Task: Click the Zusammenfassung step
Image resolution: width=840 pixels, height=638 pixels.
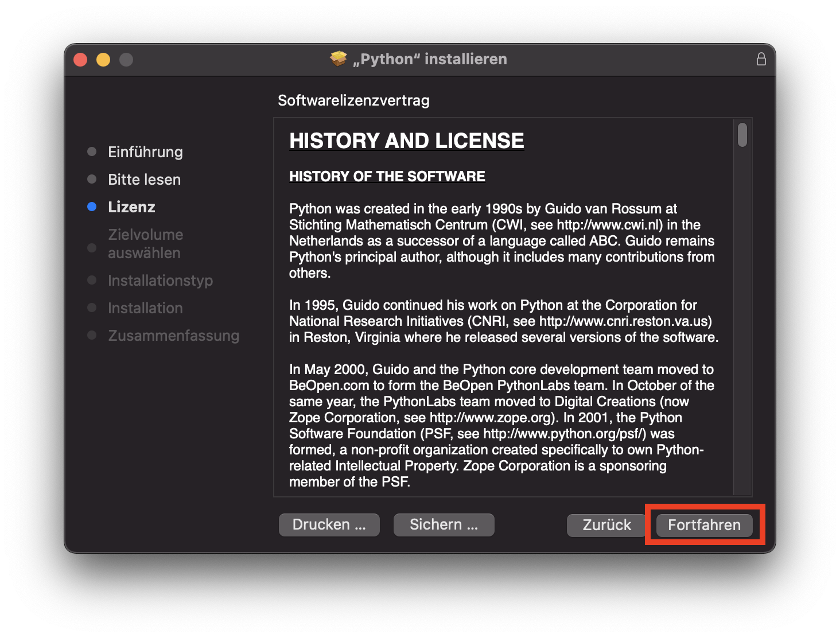Action: tap(173, 336)
